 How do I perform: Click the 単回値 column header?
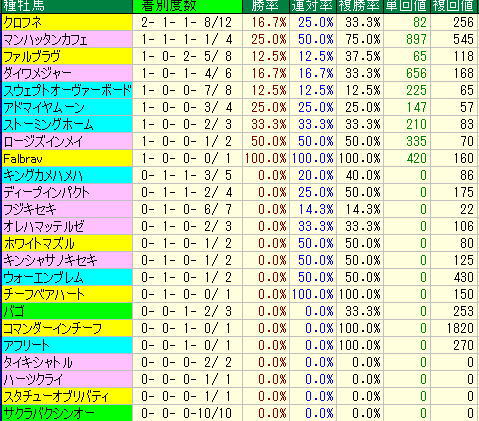[406, 6]
